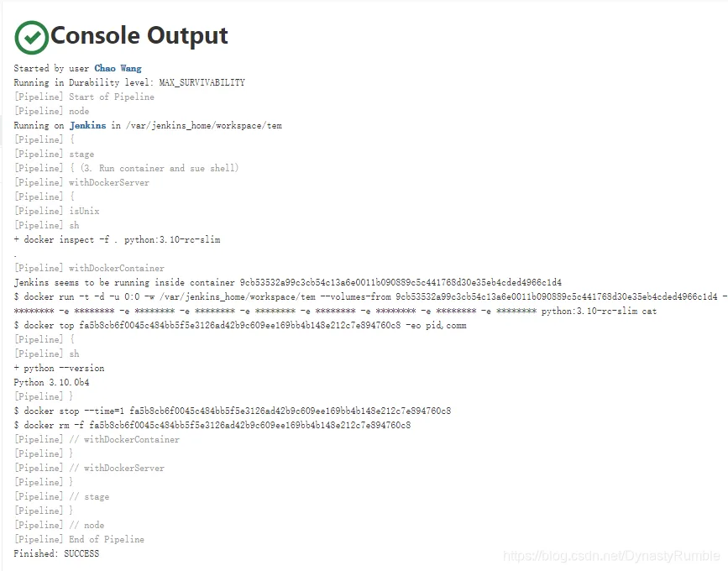Image resolution: width=728 pixels, height=571 pixels.
Task: Select the docker rm -f line
Action: coord(212,425)
